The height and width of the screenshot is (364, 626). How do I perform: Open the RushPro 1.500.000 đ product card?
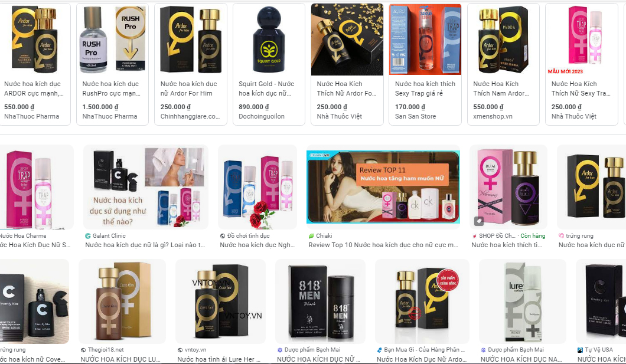point(112,64)
